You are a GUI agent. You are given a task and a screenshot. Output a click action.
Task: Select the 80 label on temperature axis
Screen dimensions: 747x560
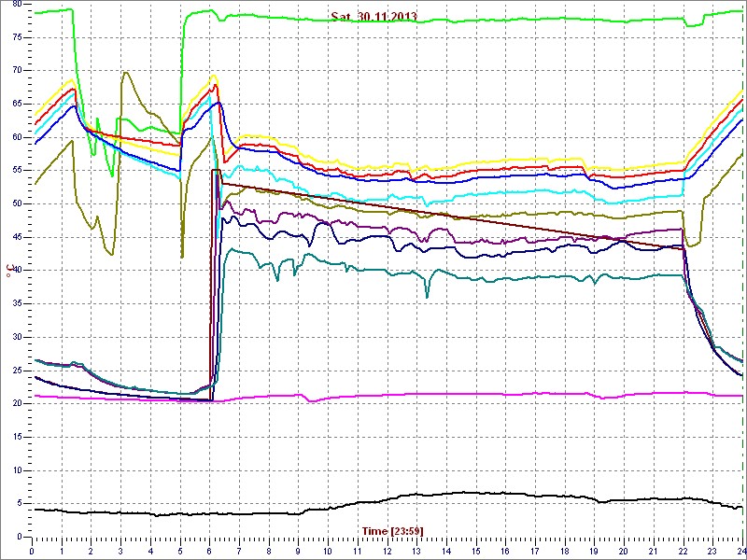click(x=16, y=4)
